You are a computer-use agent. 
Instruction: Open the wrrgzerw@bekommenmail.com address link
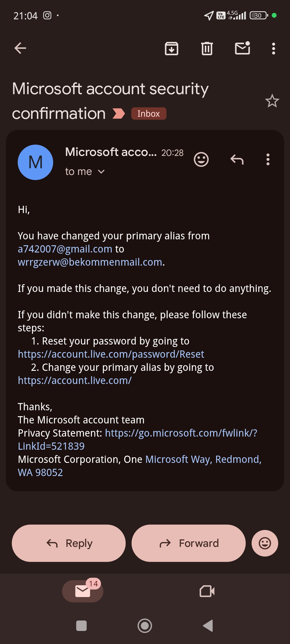tap(90, 262)
